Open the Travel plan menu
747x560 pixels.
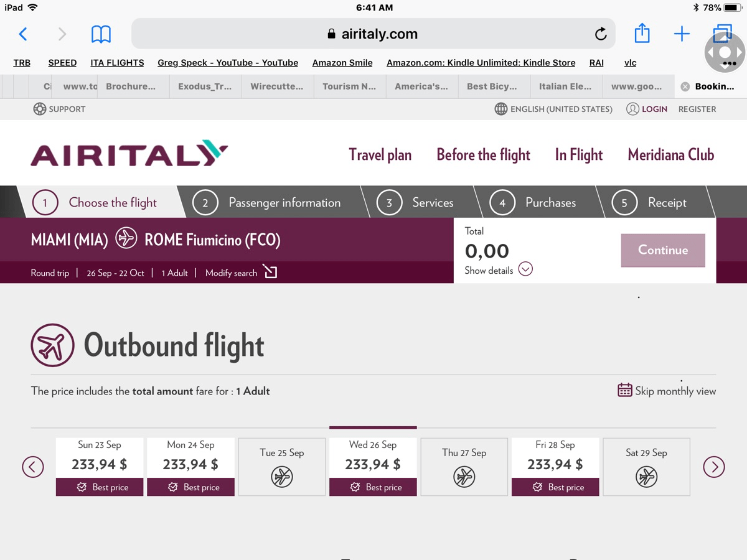(x=380, y=154)
